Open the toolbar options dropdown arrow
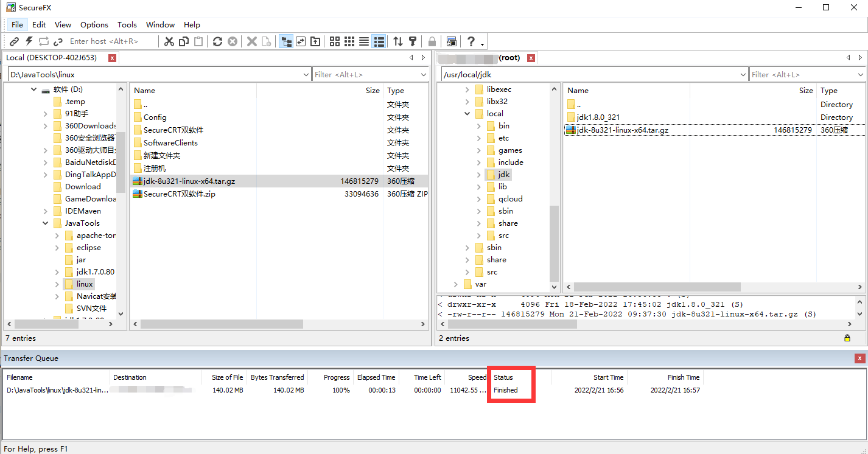 pos(483,43)
